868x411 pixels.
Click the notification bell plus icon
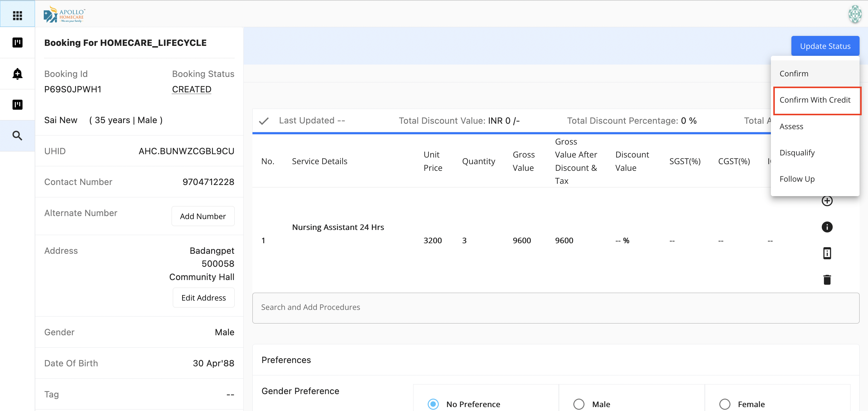click(17, 74)
